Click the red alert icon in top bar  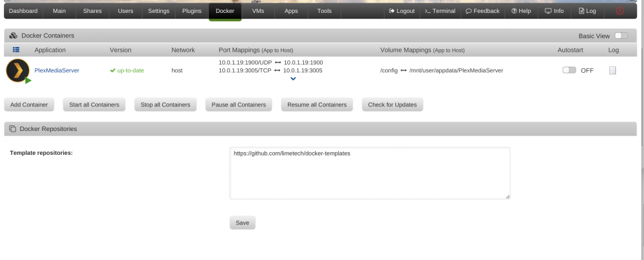click(x=620, y=11)
